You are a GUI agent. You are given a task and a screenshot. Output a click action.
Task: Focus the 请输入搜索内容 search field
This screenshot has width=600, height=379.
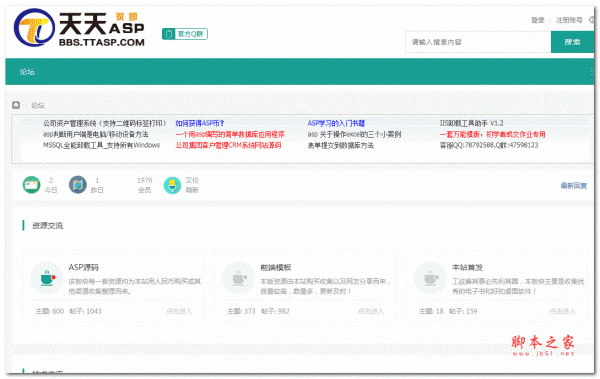[x=478, y=42]
